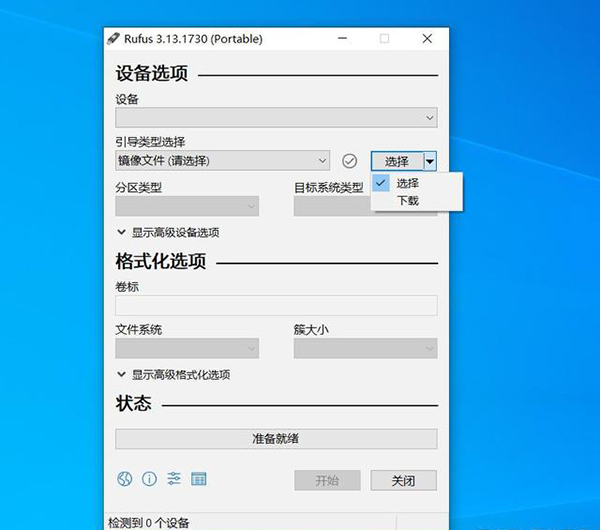
Task: Click the arrow beside the 选择 split button
Action: click(x=430, y=161)
